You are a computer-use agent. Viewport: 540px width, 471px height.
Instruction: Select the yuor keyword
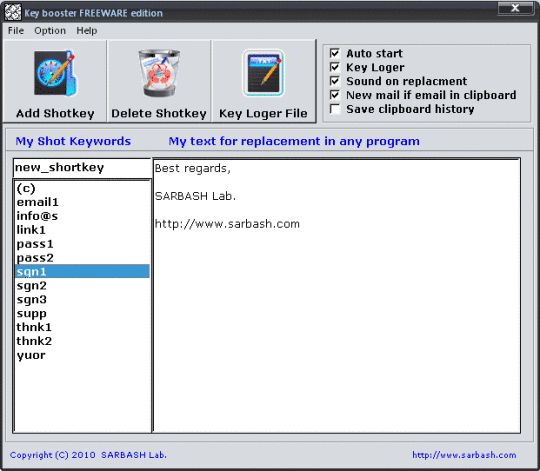(x=83, y=355)
